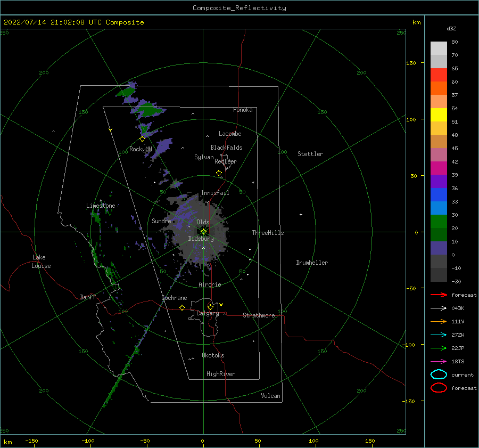Click the Airdrie label

point(210,284)
